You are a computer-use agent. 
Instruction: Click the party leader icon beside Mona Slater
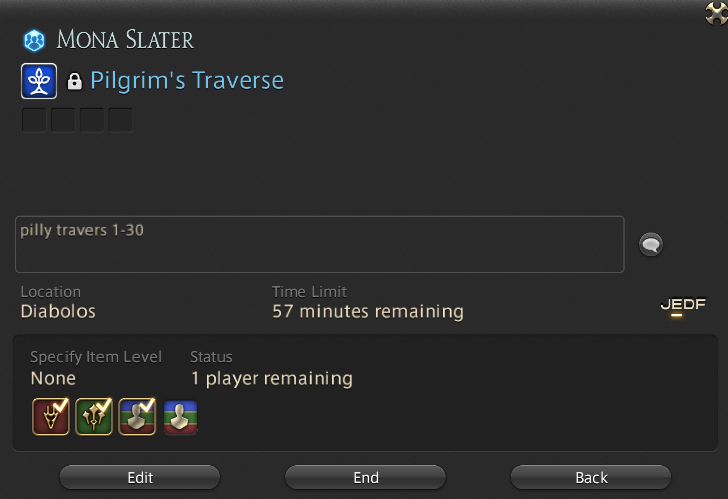click(x=34, y=40)
